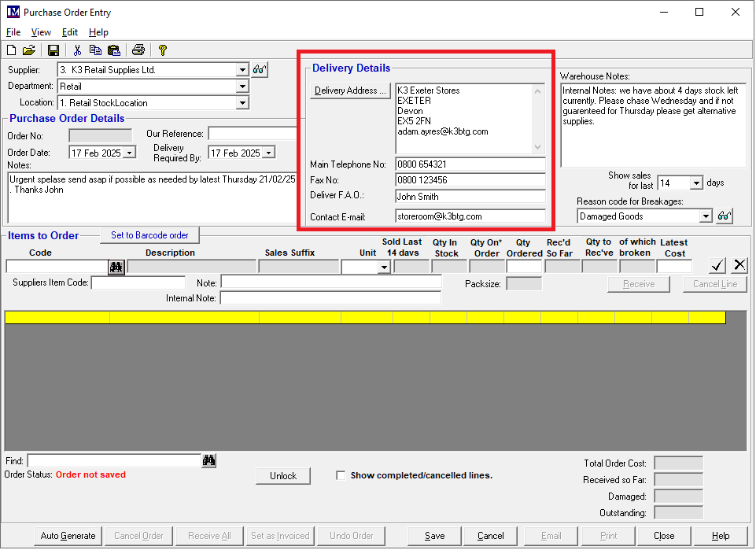The width and height of the screenshot is (756, 550).
Task: Open the Order Date picker dropdown
Action: (x=130, y=153)
